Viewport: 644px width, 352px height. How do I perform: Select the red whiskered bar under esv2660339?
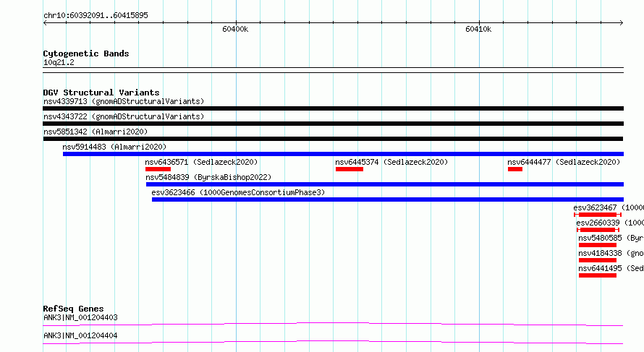click(598, 230)
